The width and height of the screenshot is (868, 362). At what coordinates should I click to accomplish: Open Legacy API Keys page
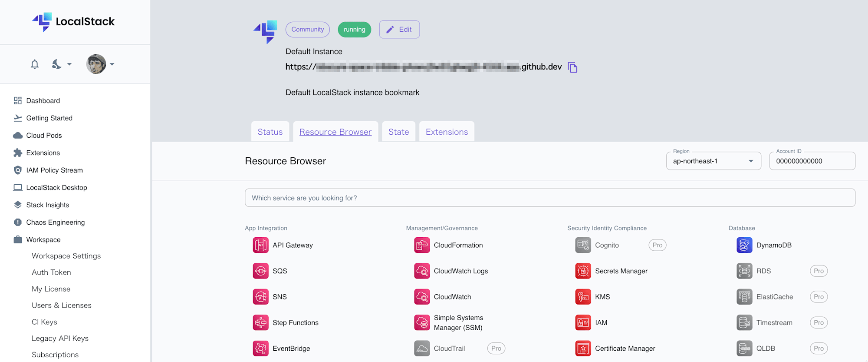pyautogui.click(x=60, y=339)
